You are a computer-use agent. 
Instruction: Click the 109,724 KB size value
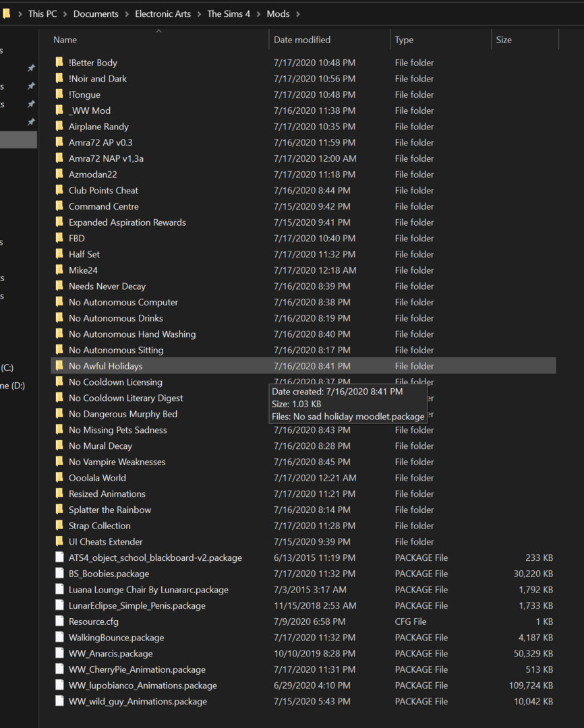click(x=531, y=686)
